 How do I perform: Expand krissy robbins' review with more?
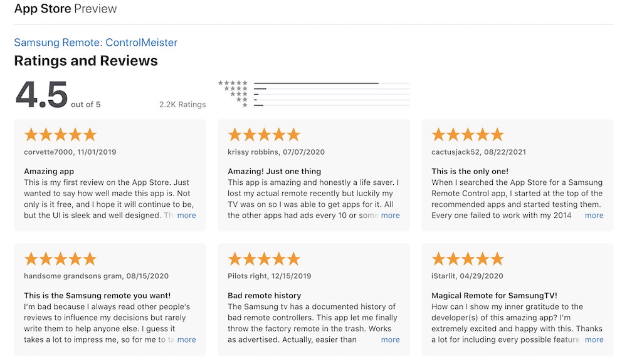click(390, 216)
